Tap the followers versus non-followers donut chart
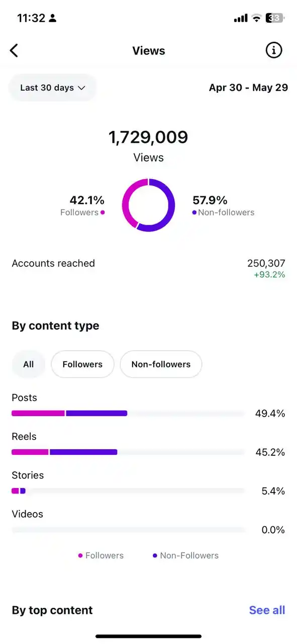Image resolution: width=297 pixels, height=644 pixels. [149, 205]
